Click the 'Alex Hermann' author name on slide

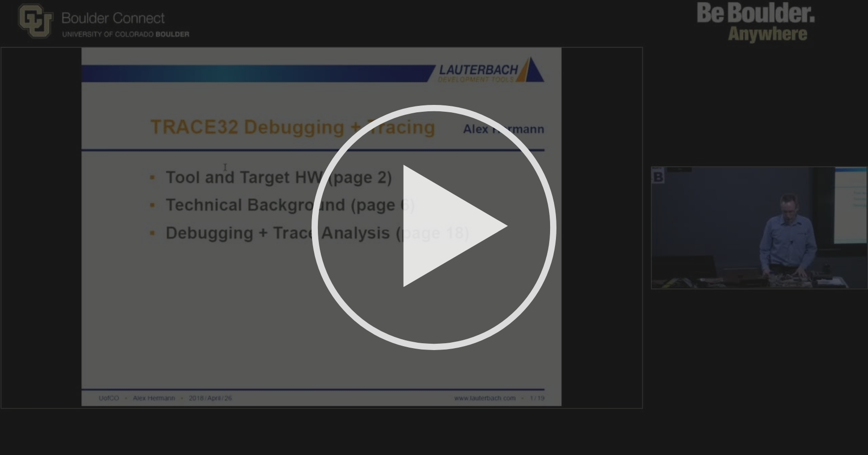pos(504,129)
